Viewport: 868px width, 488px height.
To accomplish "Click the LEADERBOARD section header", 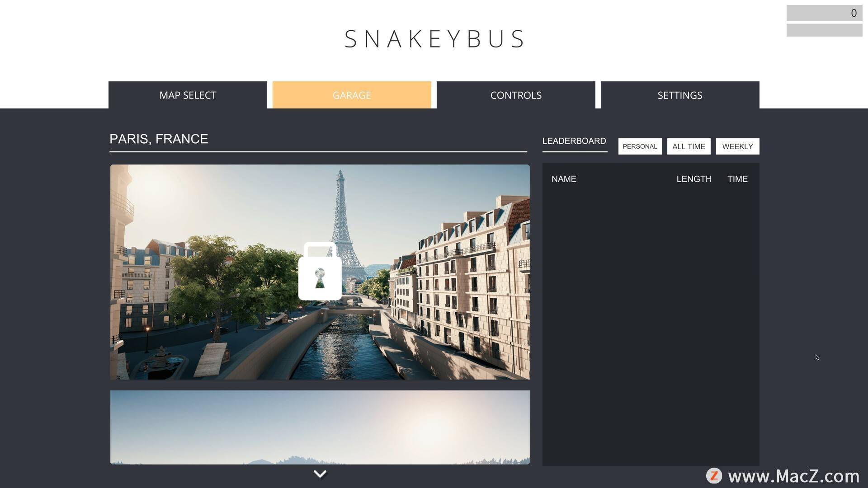I will click(x=574, y=140).
